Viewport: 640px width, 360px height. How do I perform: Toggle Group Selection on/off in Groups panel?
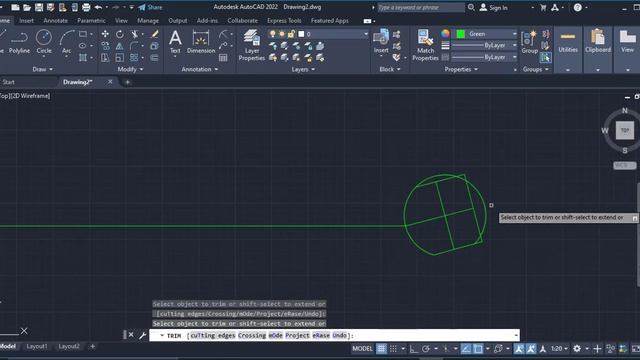pyautogui.click(x=545, y=58)
